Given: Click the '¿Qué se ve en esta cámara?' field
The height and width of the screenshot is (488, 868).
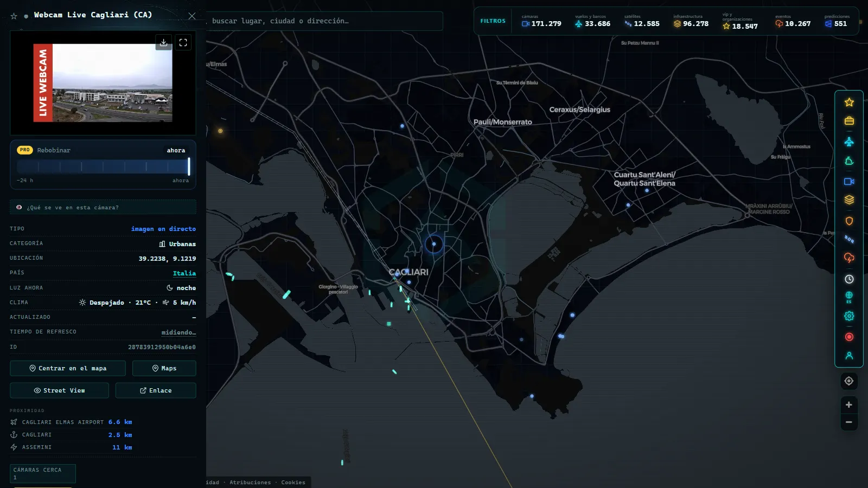Looking at the screenshot, I should pyautogui.click(x=103, y=207).
